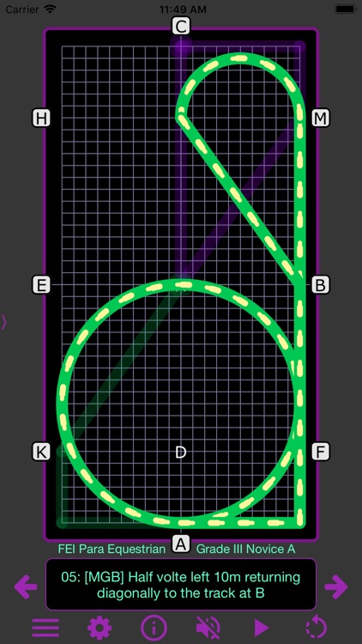Tap arena marker K

[41, 453]
